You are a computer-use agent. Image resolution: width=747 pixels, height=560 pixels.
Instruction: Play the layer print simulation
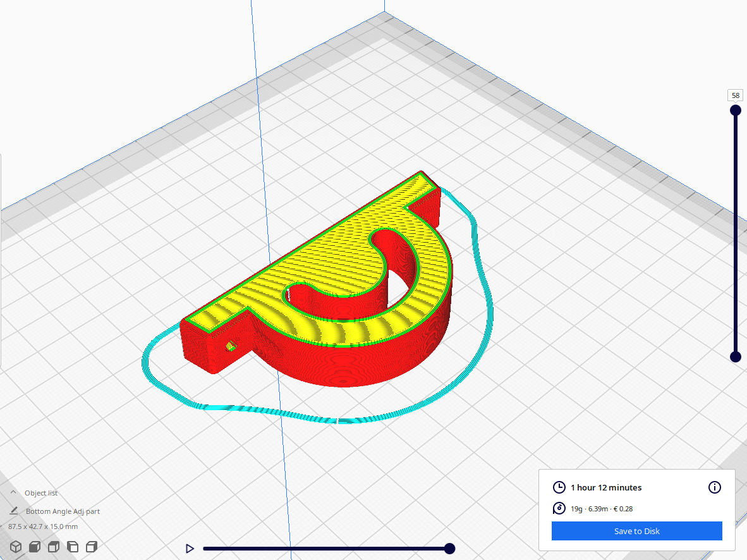pyautogui.click(x=190, y=549)
